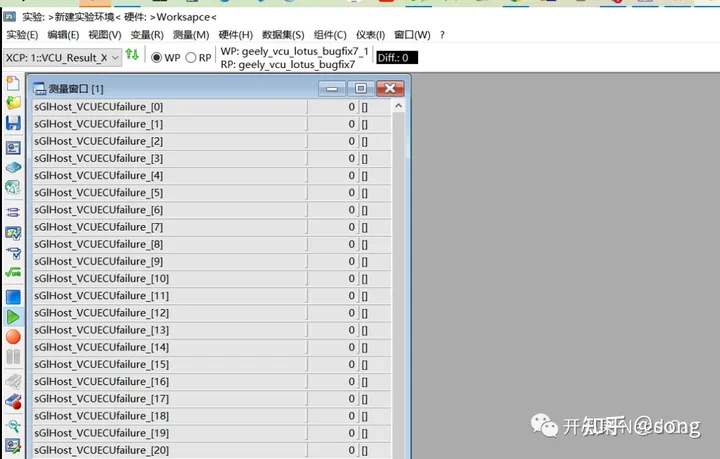Image resolution: width=720 pixels, height=459 pixels.
Task: Click unit cell [] of sGlHost_VCUECUfailure_[18]
Action: pos(364,416)
